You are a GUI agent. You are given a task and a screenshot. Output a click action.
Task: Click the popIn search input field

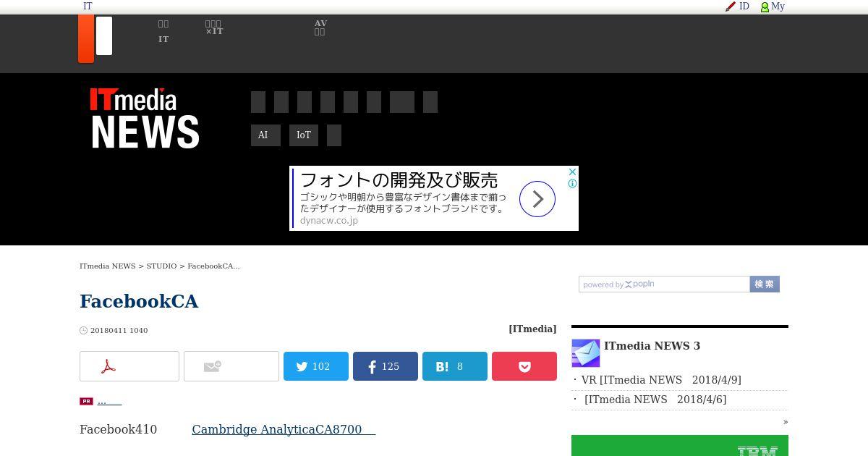coord(664,284)
